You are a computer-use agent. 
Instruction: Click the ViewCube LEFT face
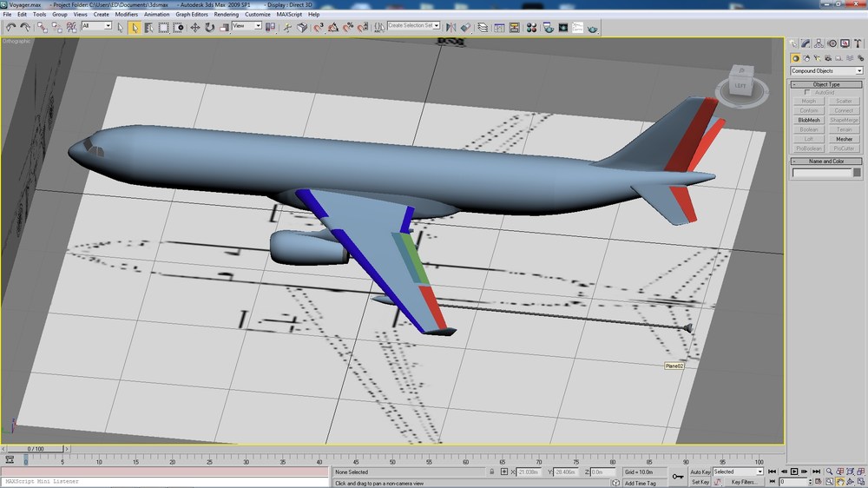740,86
